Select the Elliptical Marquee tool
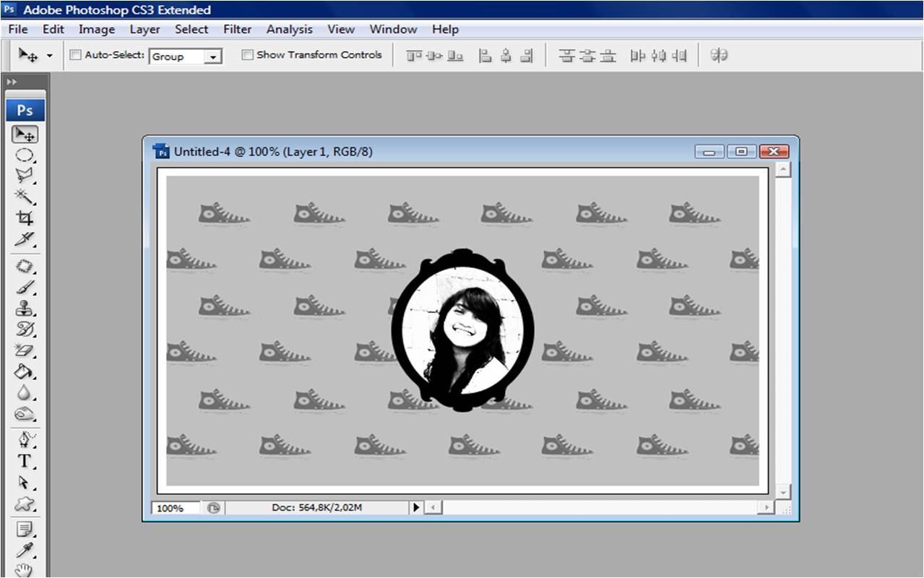The height and width of the screenshot is (578, 924). pyautogui.click(x=25, y=155)
